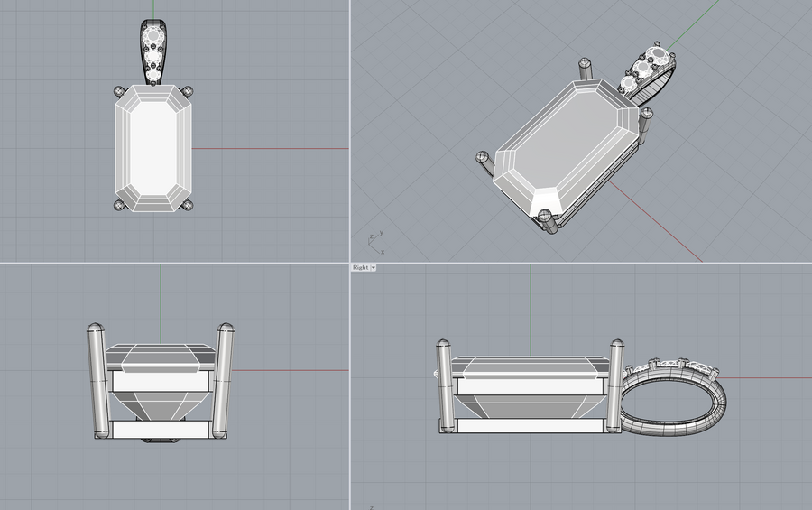Click the red X-axis line in top-left viewport
This screenshot has height=510, width=812.
coord(271,148)
